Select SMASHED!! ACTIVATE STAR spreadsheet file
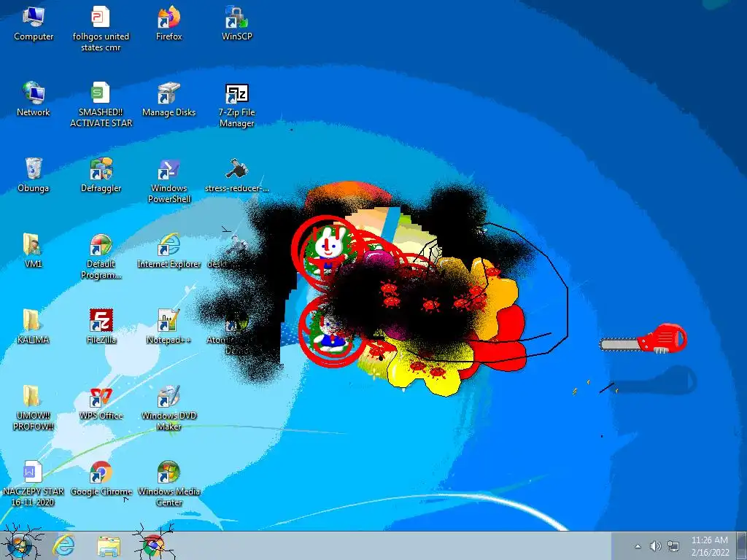Viewport: 747px width, 560px height. tap(101, 104)
